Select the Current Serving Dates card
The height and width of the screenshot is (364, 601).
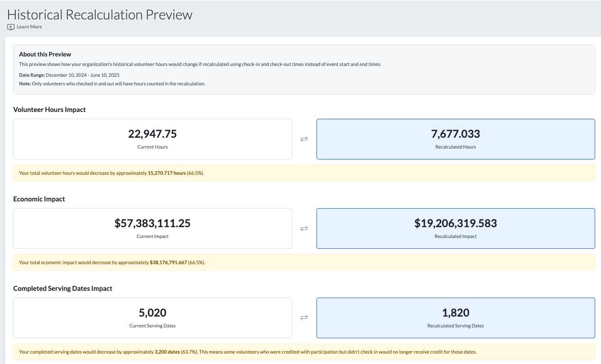point(153,318)
